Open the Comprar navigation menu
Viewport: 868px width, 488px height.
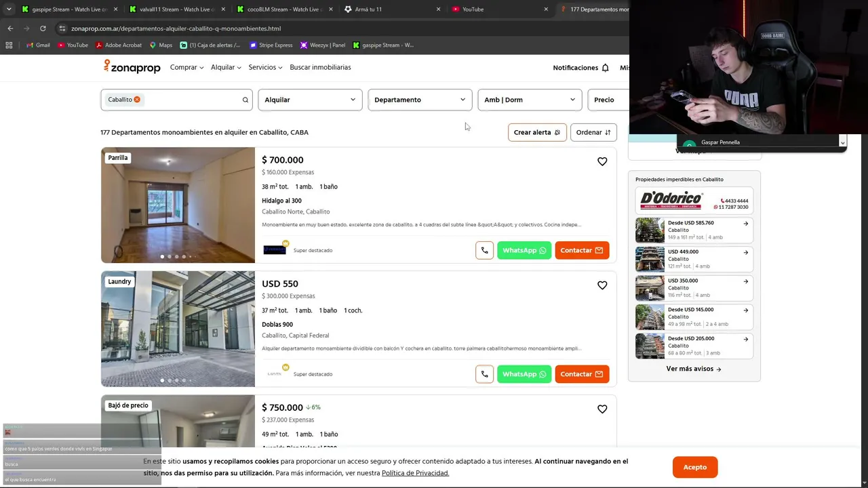[x=186, y=67]
